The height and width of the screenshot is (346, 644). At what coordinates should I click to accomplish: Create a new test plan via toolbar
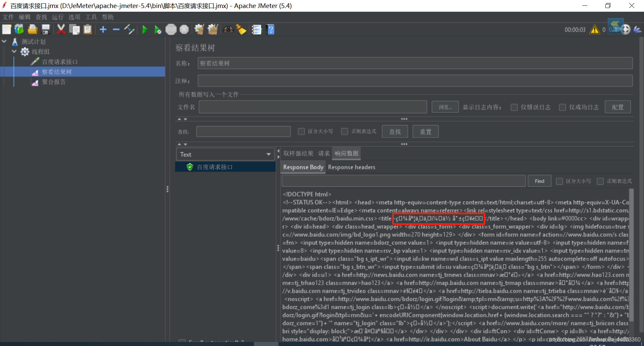[7, 30]
